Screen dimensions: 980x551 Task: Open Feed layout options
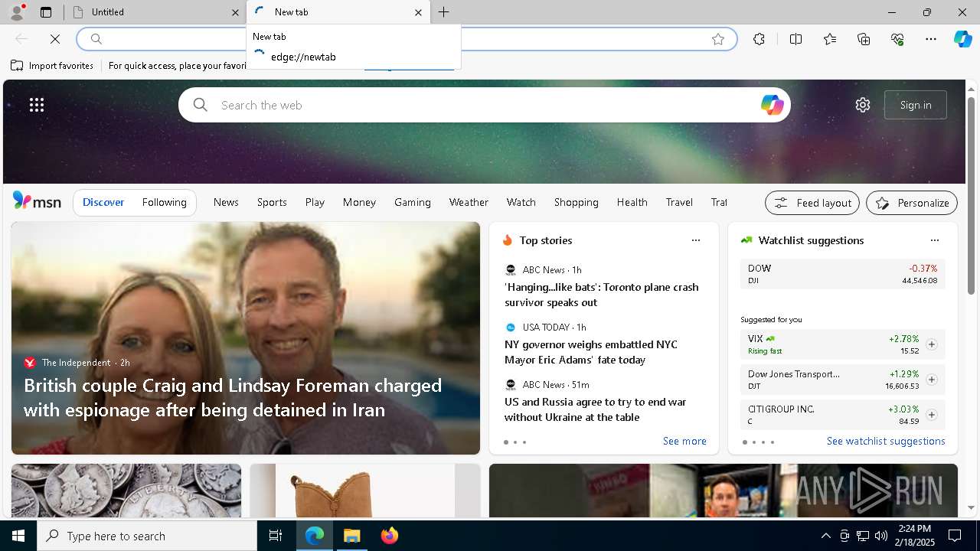pyautogui.click(x=812, y=203)
